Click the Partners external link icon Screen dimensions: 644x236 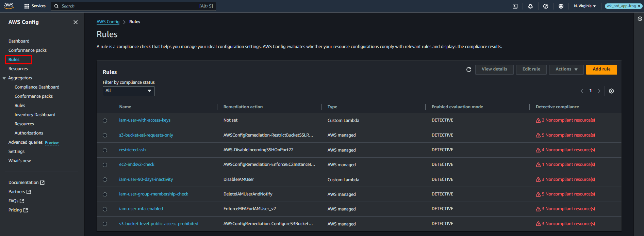(29, 192)
